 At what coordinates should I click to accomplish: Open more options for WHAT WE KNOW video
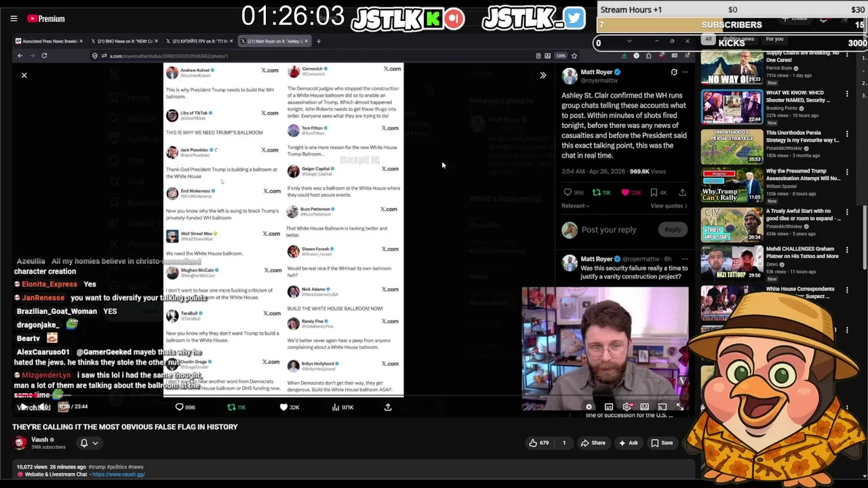(x=847, y=94)
